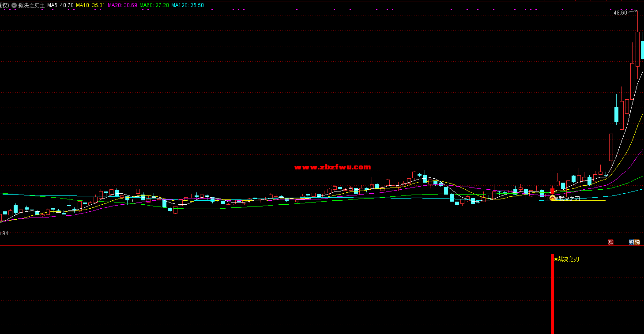Image resolution: width=644 pixels, height=334 pixels.
Task: Click the yellow 裁决之刃 label in the lower panel
Action: tap(569, 259)
